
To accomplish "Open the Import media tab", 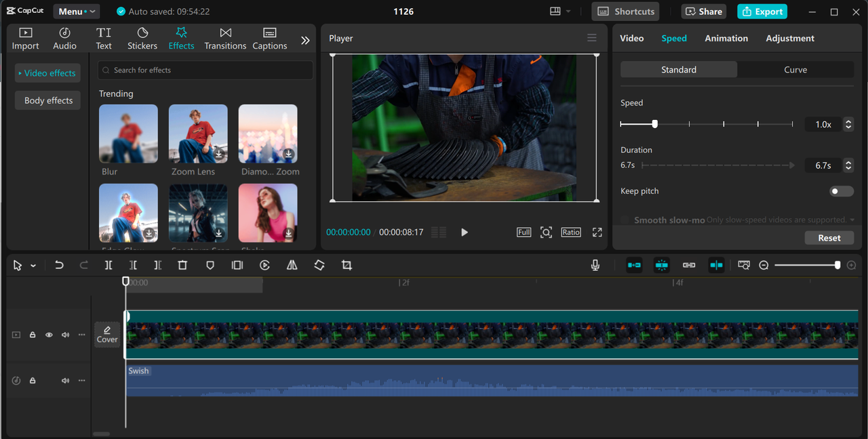I will click(x=26, y=39).
